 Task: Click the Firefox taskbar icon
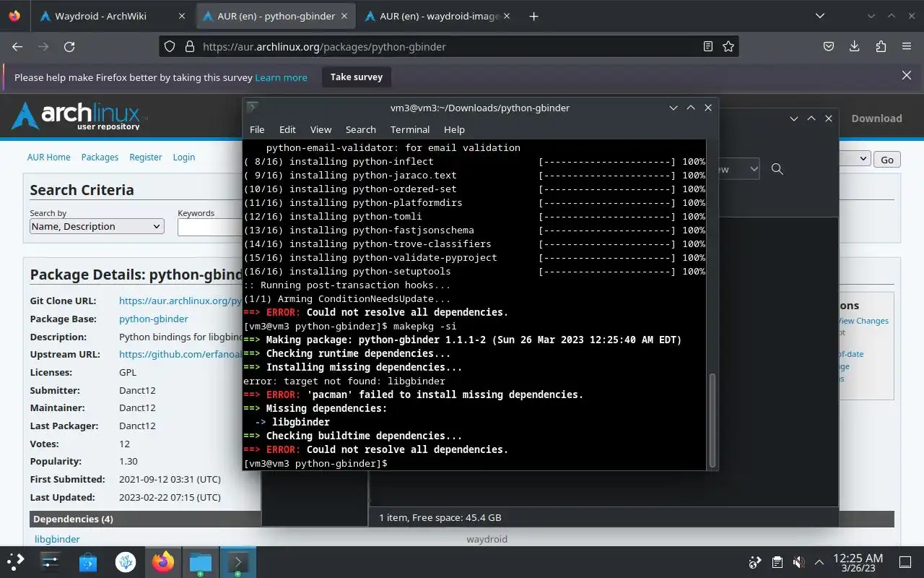point(163,561)
